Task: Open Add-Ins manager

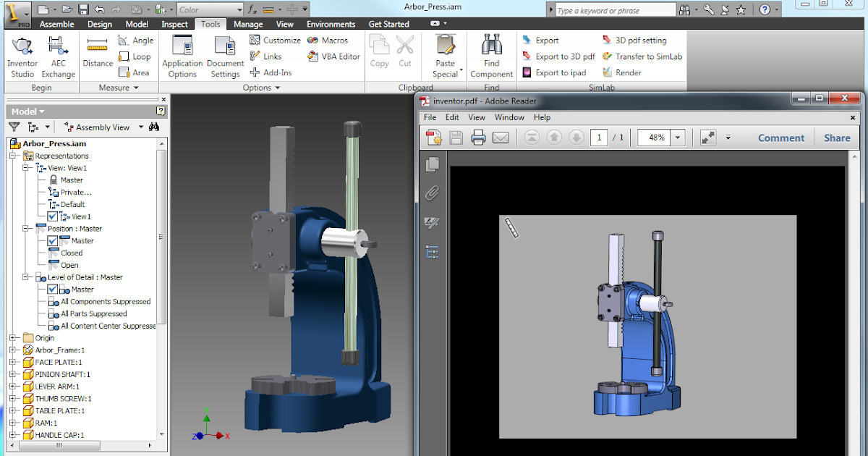Action: (271, 72)
